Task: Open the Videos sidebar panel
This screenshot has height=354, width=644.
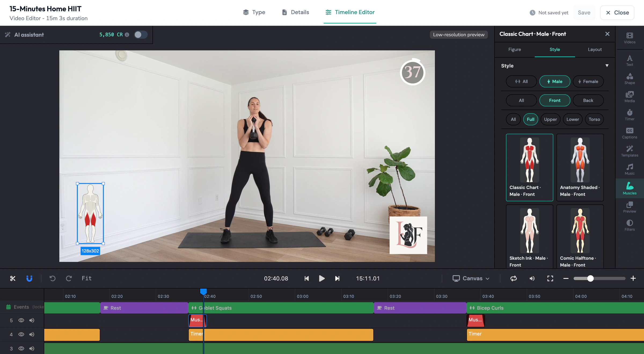Action: coord(630,38)
